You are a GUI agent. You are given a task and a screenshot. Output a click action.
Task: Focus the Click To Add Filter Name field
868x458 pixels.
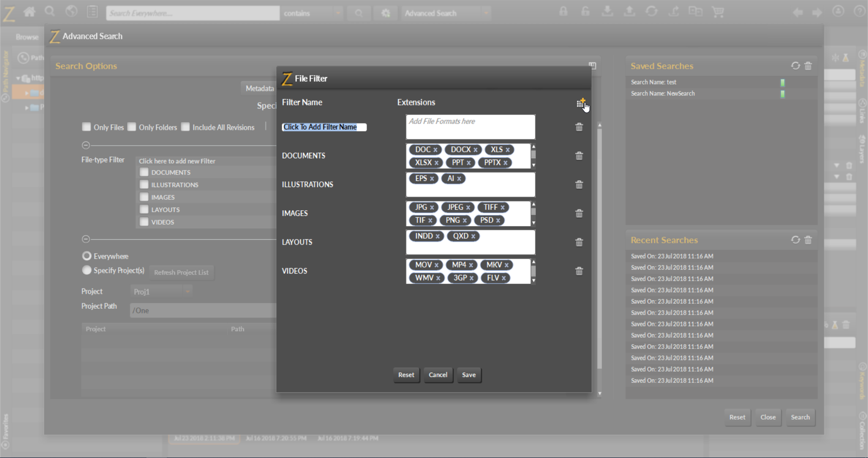[x=324, y=127]
